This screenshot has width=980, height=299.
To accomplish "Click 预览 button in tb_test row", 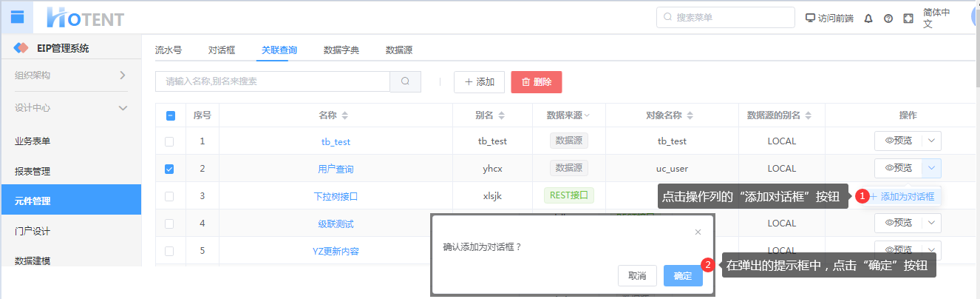I will tap(898, 141).
